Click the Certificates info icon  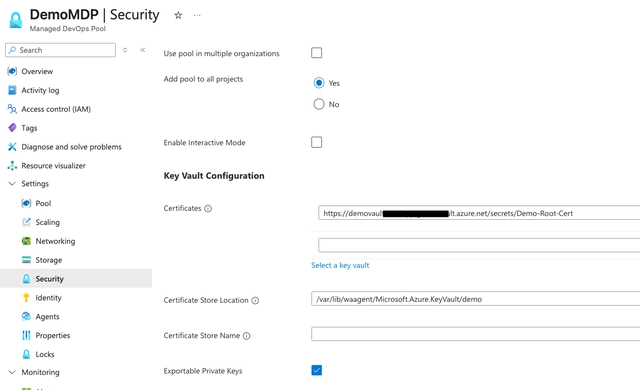pos(208,208)
